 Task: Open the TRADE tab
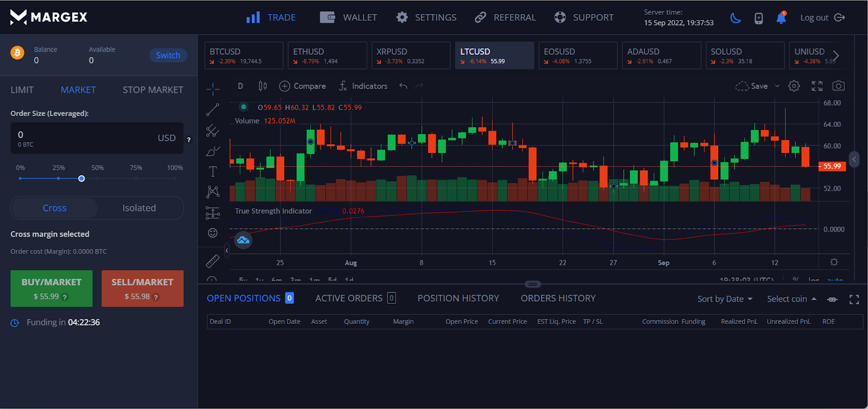[x=271, y=17]
